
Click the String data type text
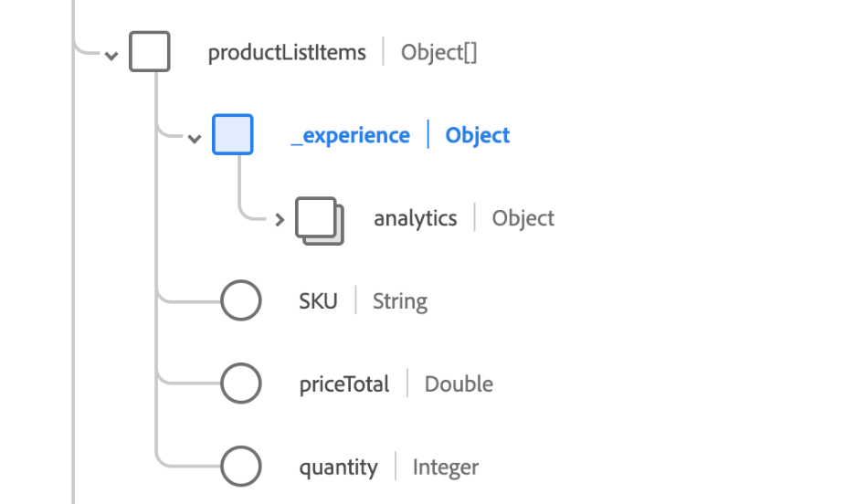point(400,301)
